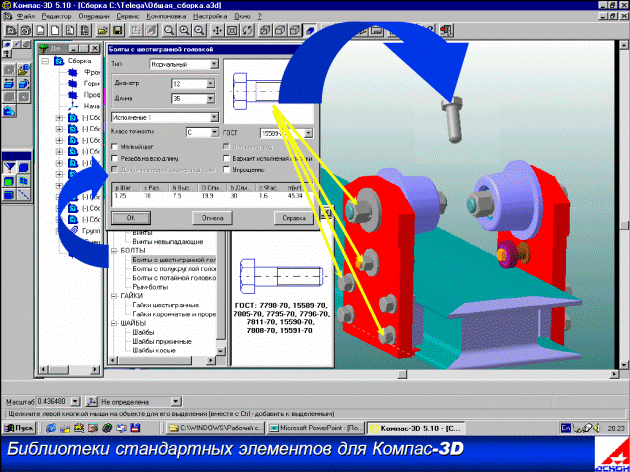The width and height of the screenshot is (630, 472).
Task: Select Рым-болты in library tree
Action: [150, 287]
